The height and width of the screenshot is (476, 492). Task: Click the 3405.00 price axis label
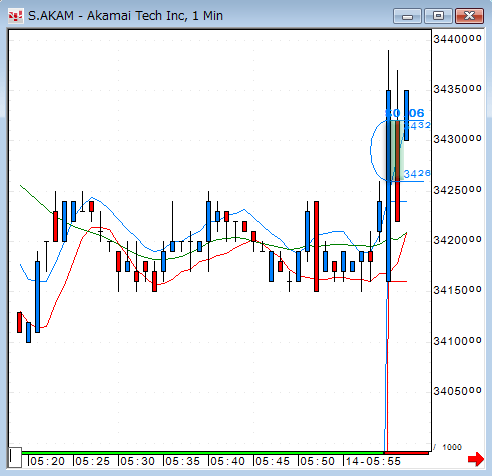(x=457, y=391)
